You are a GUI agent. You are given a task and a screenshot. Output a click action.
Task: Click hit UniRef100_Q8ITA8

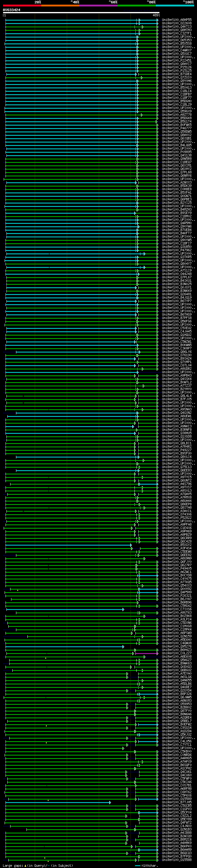tap(176, 507)
